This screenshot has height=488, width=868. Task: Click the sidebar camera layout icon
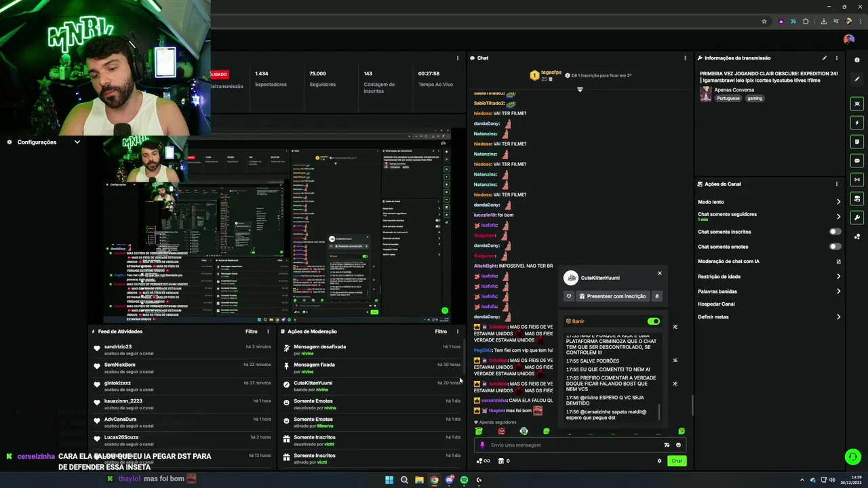tap(857, 199)
